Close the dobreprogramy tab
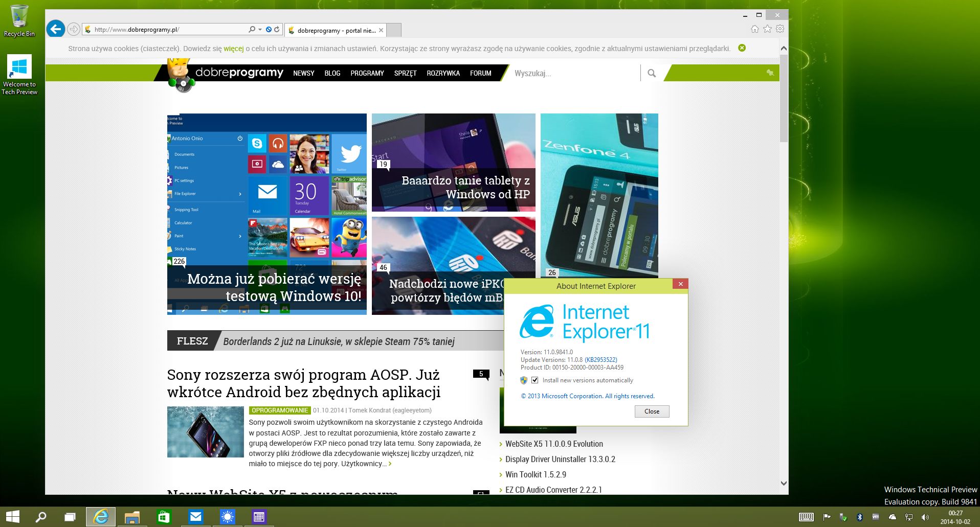Screen dimensions: 980x527 (381, 30)
